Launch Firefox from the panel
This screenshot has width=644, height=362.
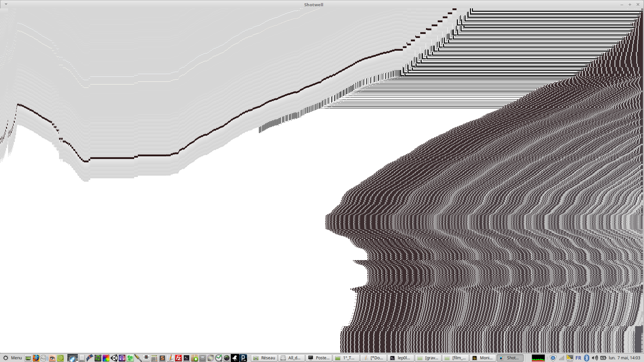click(x=36, y=358)
